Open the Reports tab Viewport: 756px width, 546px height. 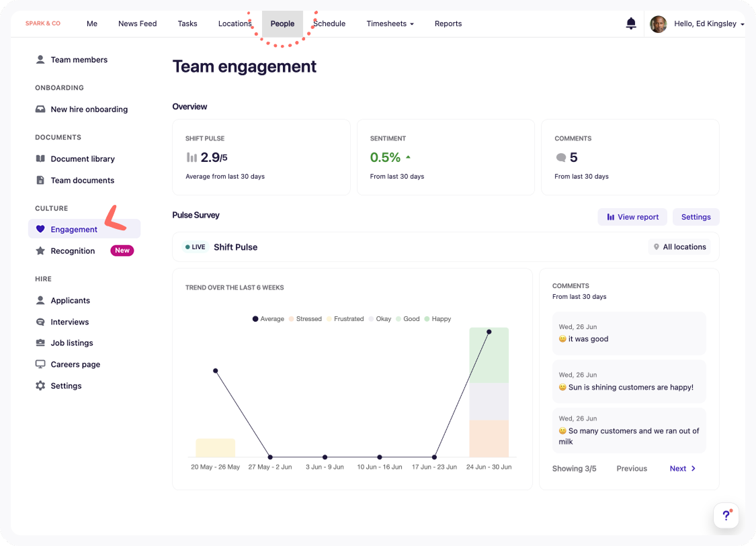coord(448,24)
